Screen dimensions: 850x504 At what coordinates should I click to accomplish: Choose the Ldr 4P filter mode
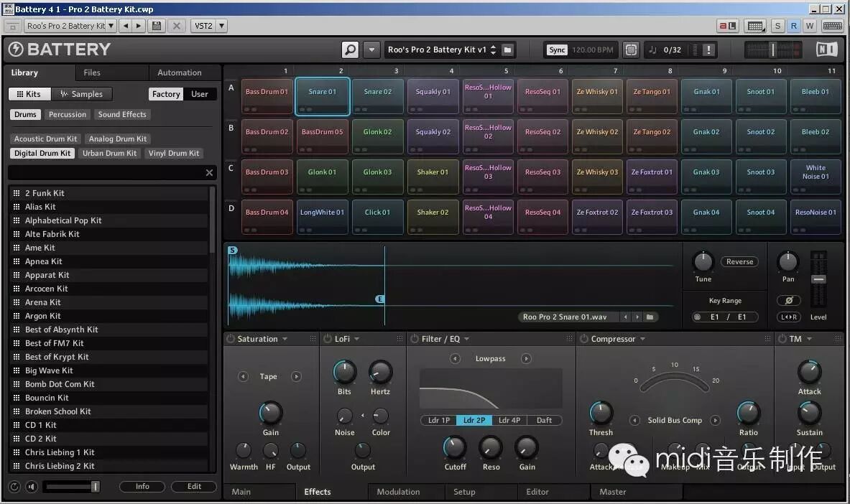tap(509, 420)
